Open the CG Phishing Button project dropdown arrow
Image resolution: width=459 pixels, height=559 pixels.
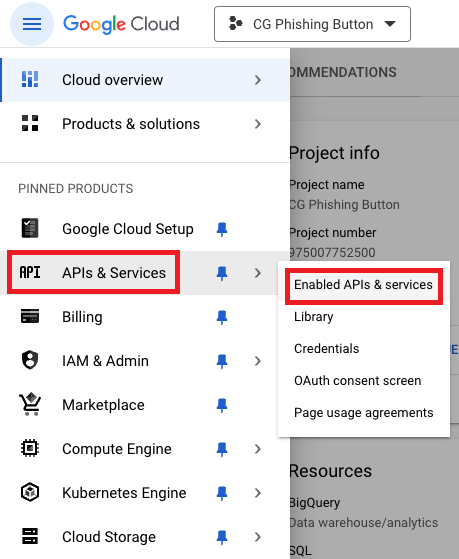click(390, 24)
